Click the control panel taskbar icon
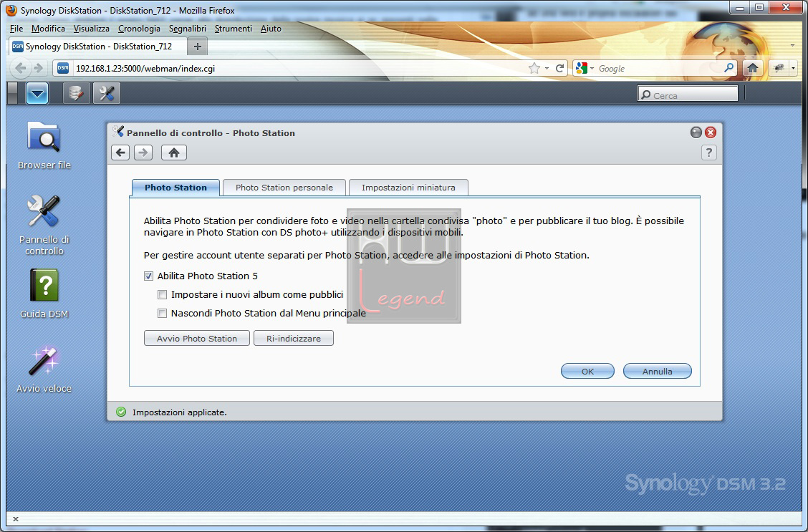 [107, 93]
